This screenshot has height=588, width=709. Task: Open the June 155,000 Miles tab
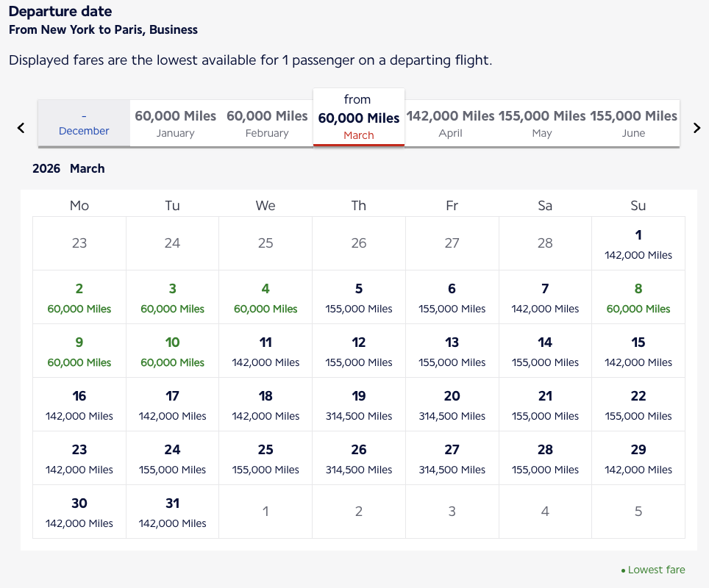(x=633, y=122)
